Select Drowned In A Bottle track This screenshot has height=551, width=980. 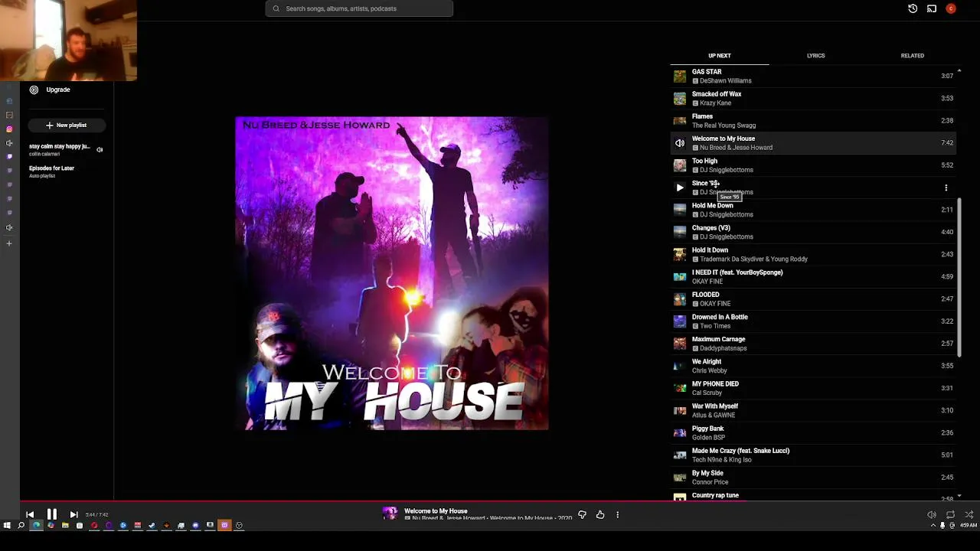[813, 321]
